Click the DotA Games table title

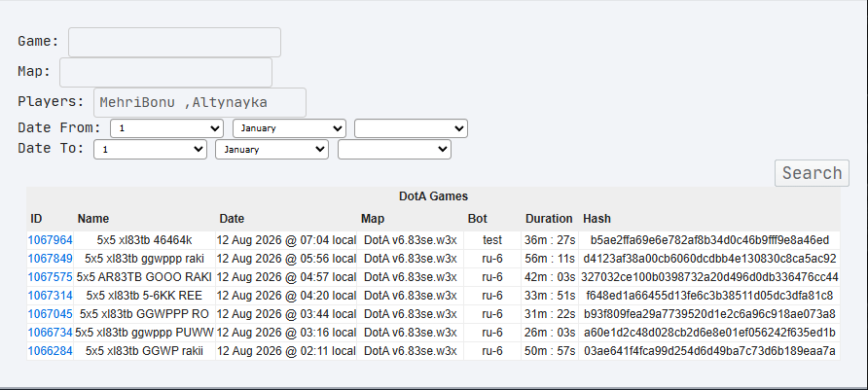coord(433,196)
